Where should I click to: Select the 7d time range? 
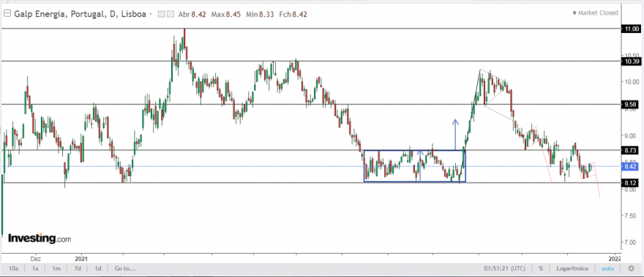point(78,269)
